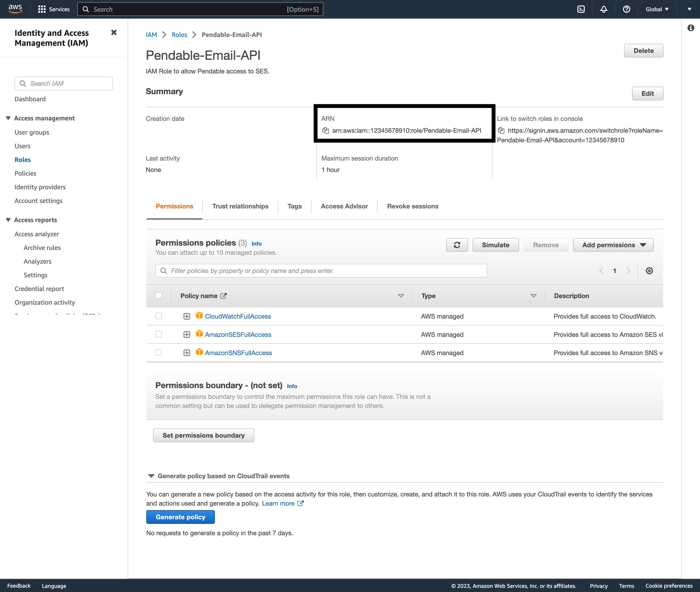
Task: Click Roles in the breadcrumb
Action: (179, 35)
